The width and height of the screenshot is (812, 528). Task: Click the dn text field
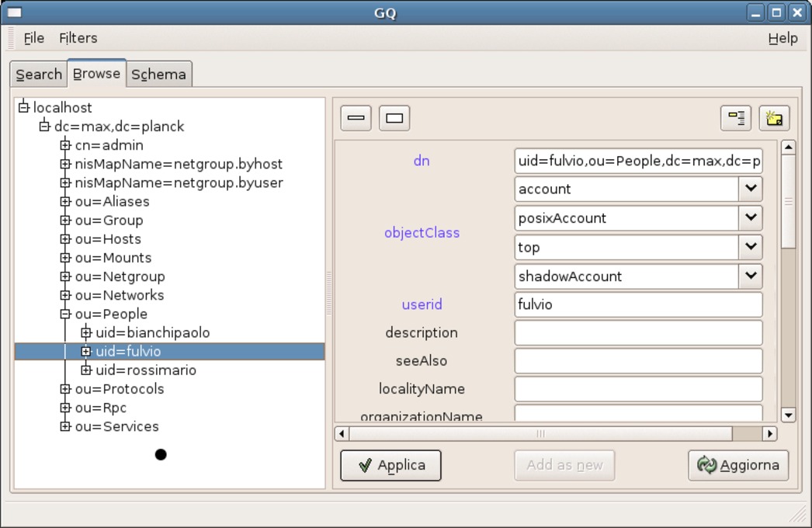point(639,161)
